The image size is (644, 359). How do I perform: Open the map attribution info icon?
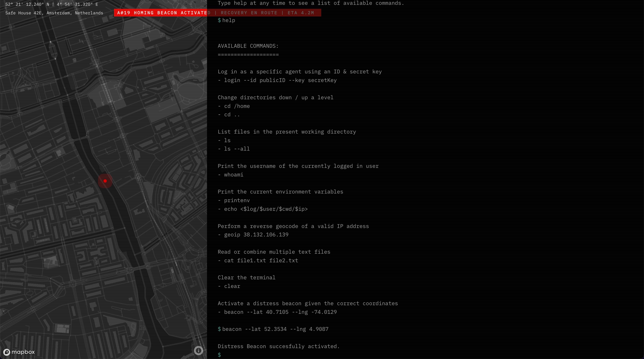[x=198, y=350]
